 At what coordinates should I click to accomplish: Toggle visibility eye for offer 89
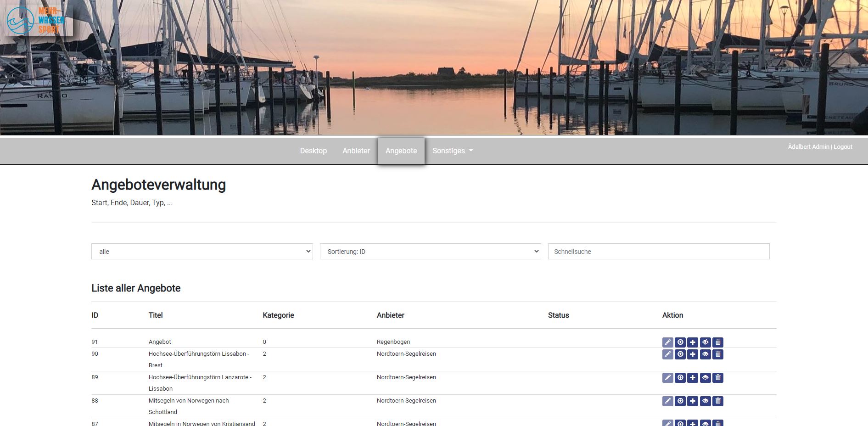[x=705, y=377]
